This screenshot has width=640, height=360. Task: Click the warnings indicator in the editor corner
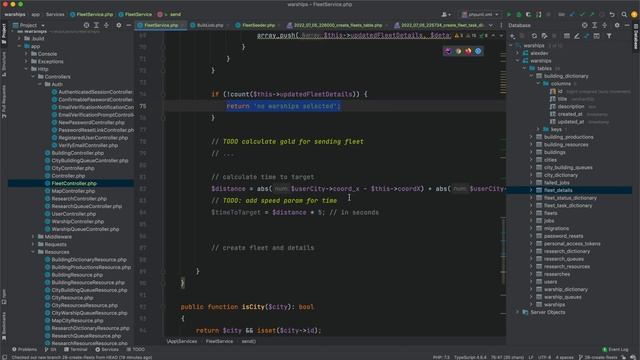[x=459, y=36]
